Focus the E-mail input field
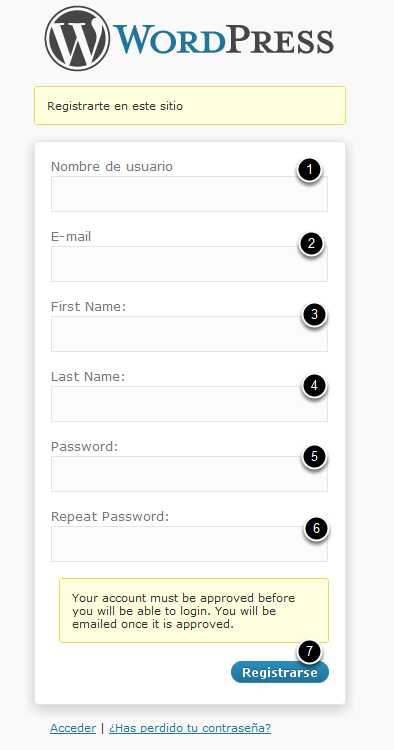This screenshot has width=394, height=750. click(x=189, y=264)
